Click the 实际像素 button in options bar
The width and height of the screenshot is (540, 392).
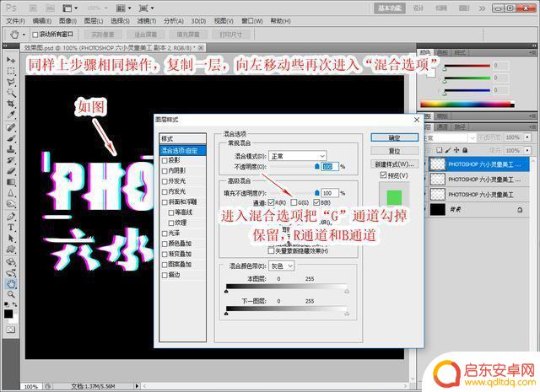point(103,35)
